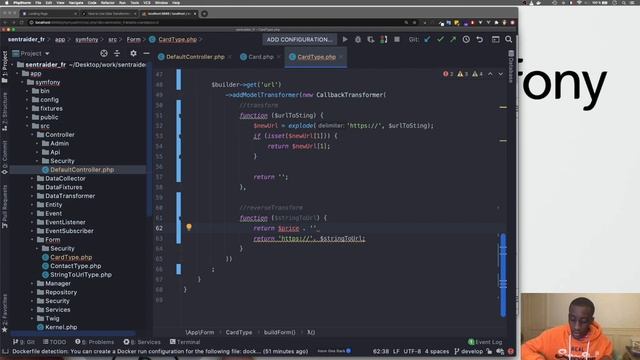Click the read-only lock icon in status bar

[x=489, y=351]
